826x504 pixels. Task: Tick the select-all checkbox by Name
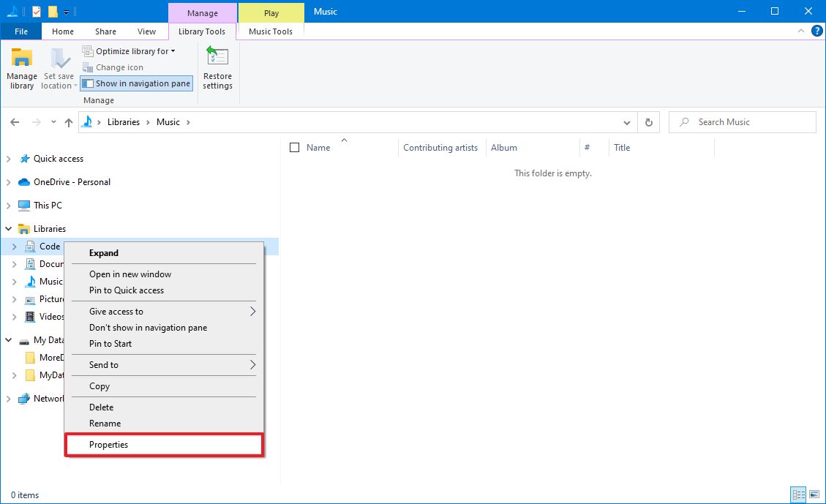(294, 148)
